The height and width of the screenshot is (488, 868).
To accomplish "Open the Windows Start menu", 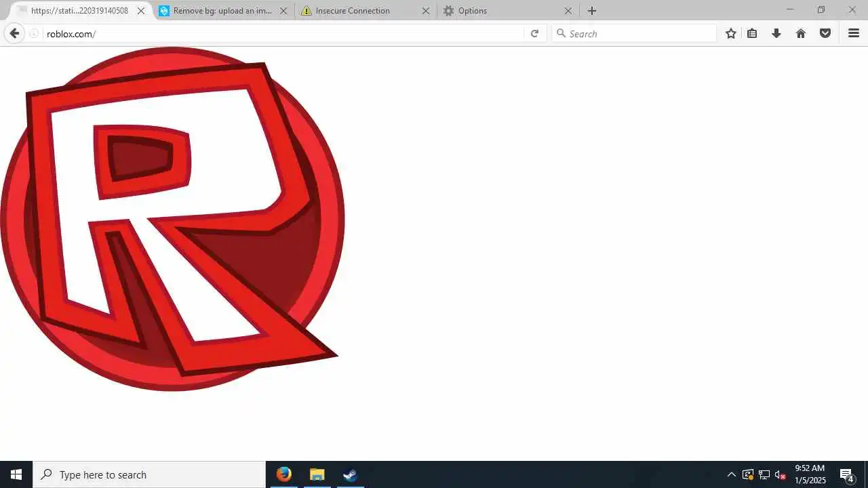I will point(16,474).
